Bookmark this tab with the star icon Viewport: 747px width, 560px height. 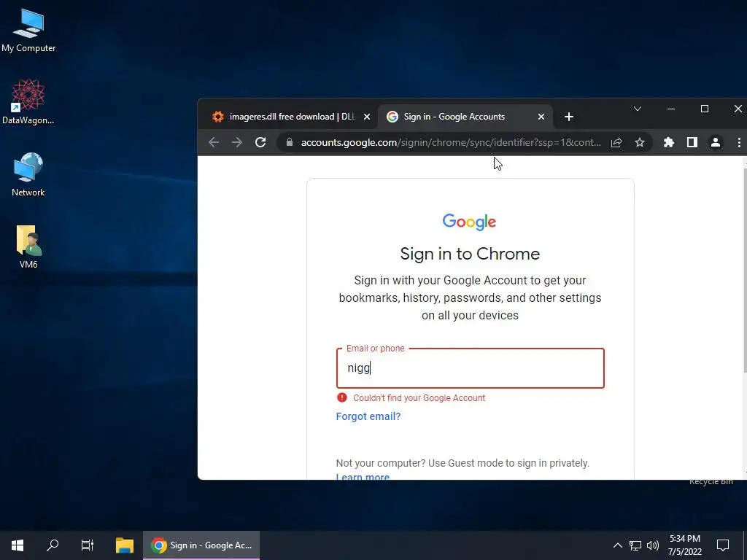coord(640,142)
